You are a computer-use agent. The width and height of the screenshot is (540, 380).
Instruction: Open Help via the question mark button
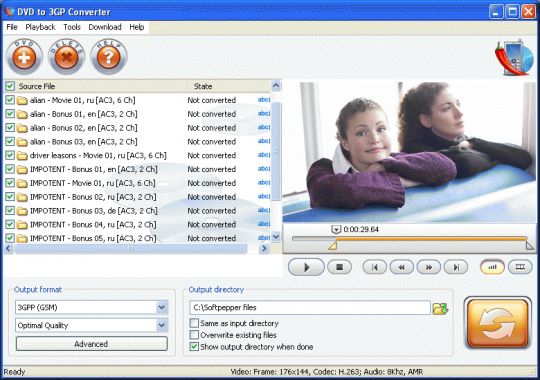(109, 57)
